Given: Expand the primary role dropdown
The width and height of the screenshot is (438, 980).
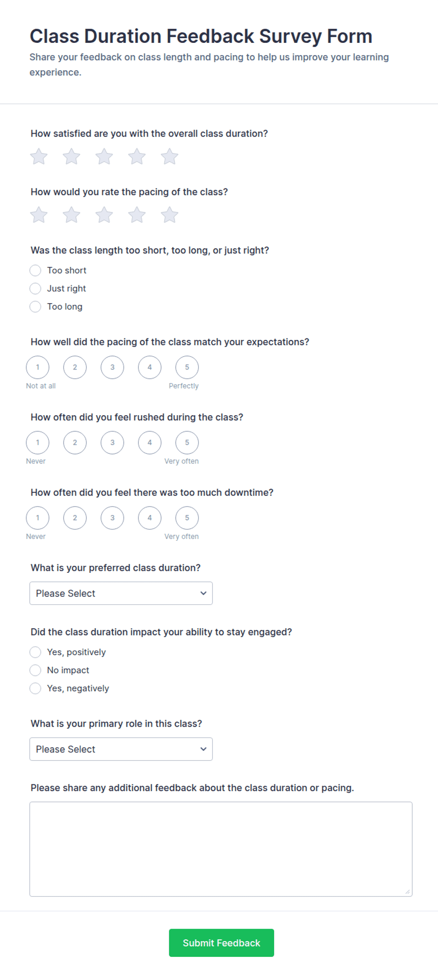Looking at the screenshot, I should pyautogui.click(x=121, y=749).
